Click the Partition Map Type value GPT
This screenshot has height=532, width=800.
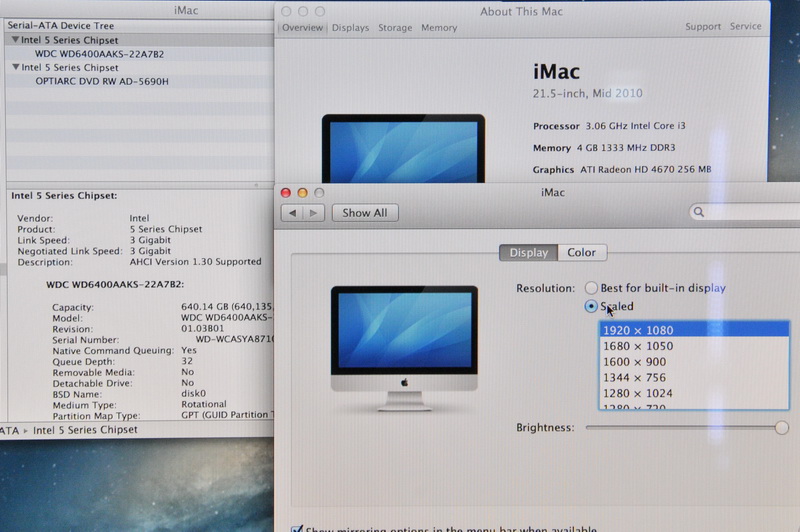227,415
